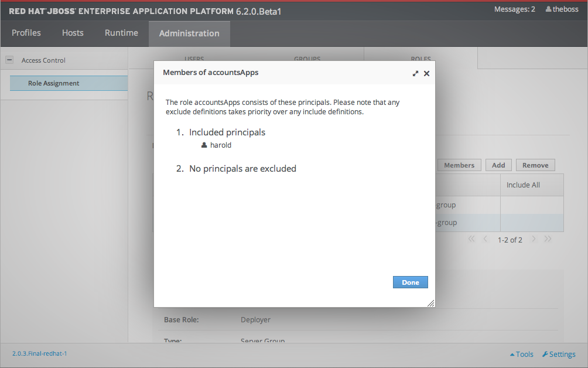Image resolution: width=588 pixels, height=368 pixels.
Task: Open the Runtime tab
Action: click(x=121, y=33)
